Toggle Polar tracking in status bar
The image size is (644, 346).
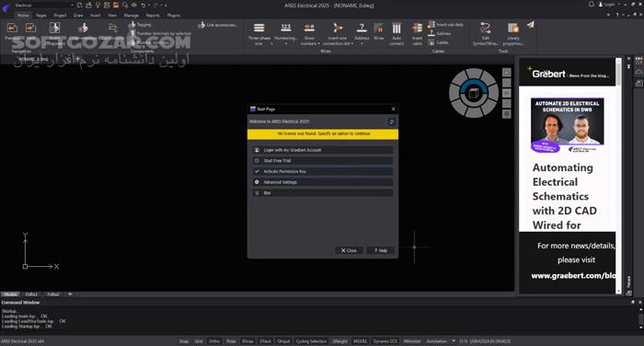pyautogui.click(x=231, y=341)
